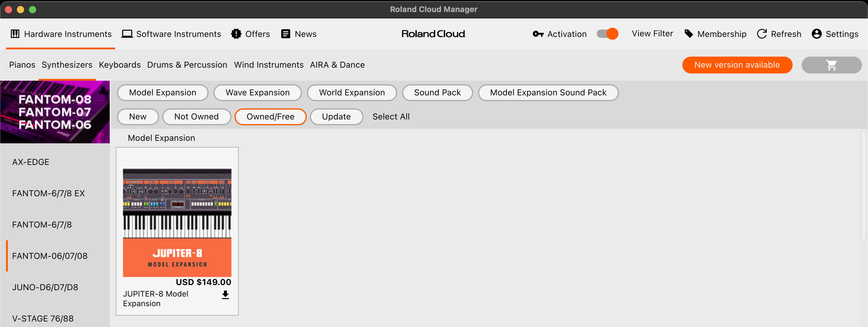Click the FANTOM-08/07/06 banner image
Image resolution: width=868 pixels, height=327 pixels.
pyautogui.click(x=55, y=112)
